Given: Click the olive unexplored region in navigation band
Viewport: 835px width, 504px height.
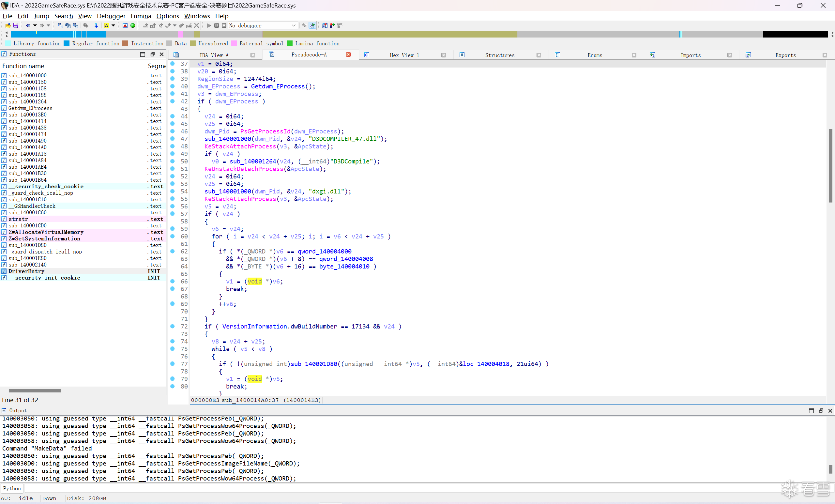Looking at the screenshot, I should 390,34.
